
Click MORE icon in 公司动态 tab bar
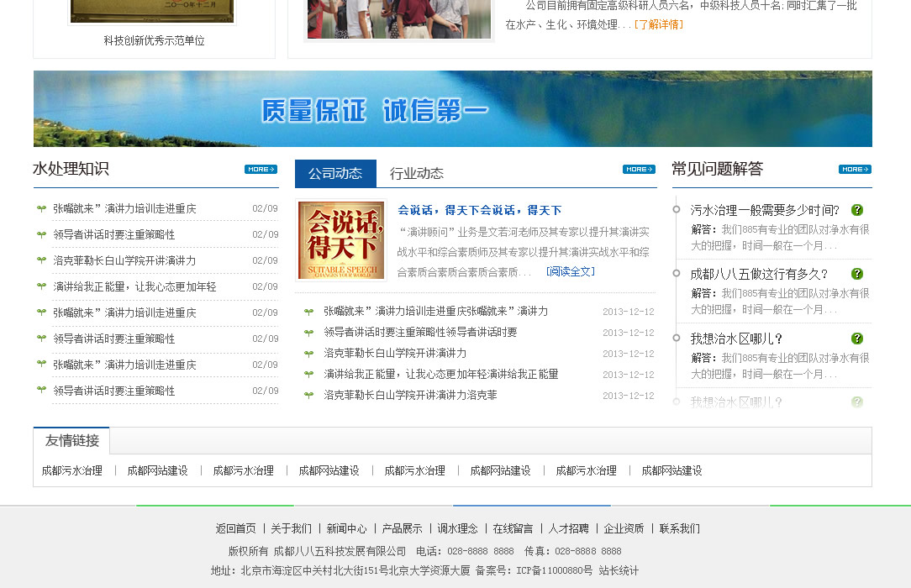click(639, 170)
